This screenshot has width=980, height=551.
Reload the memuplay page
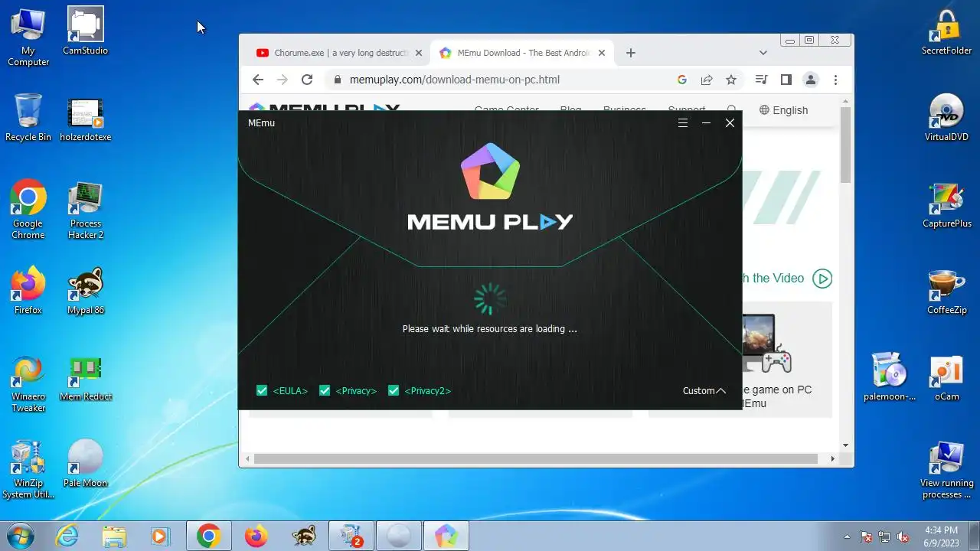307,80
